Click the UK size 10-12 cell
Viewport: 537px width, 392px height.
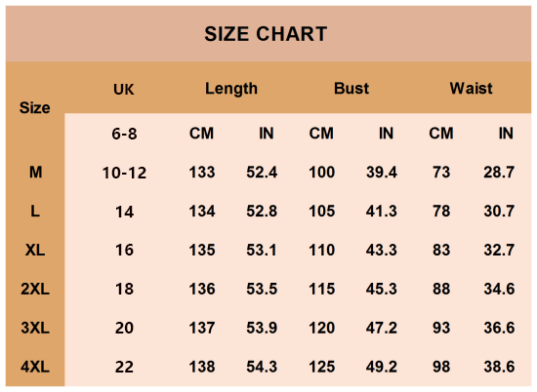pos(124,173)
